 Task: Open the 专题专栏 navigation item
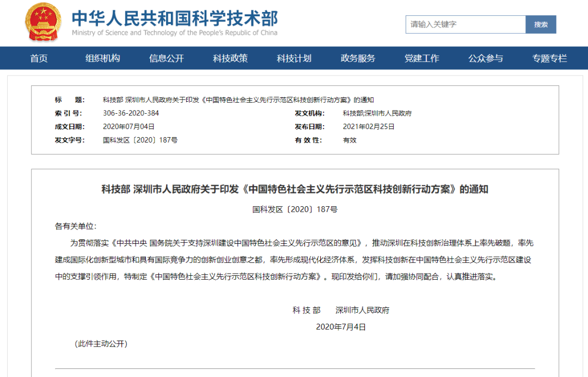(x=549, y=58)
